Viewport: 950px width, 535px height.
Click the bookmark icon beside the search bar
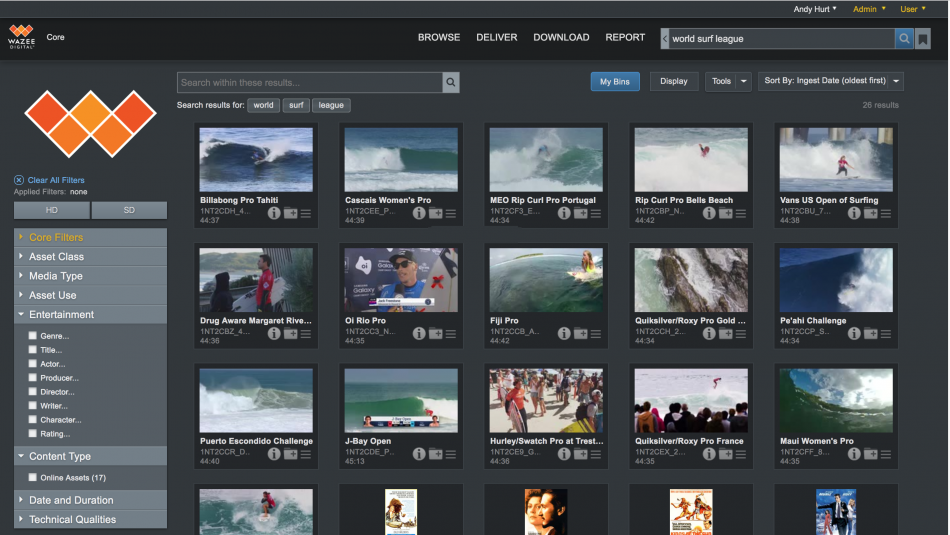pyautogui.click(x=923, y=39)
